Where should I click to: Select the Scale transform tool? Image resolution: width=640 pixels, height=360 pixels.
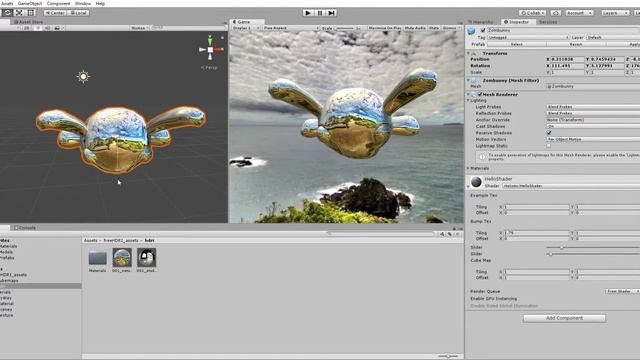click(19, 13)
